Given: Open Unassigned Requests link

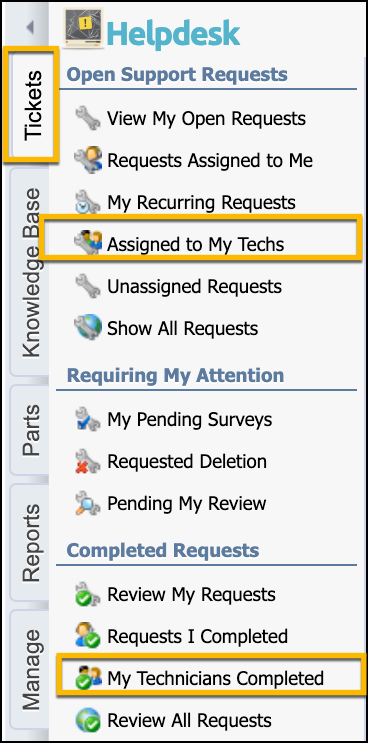Looking at the screenshot, I should pyautogui.click(x=194, y=286).
